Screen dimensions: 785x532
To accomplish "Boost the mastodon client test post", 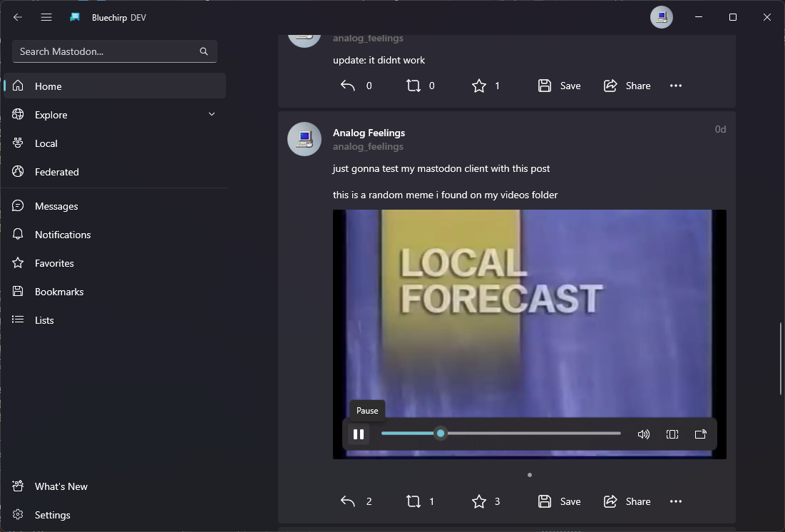I will [420, 501].
